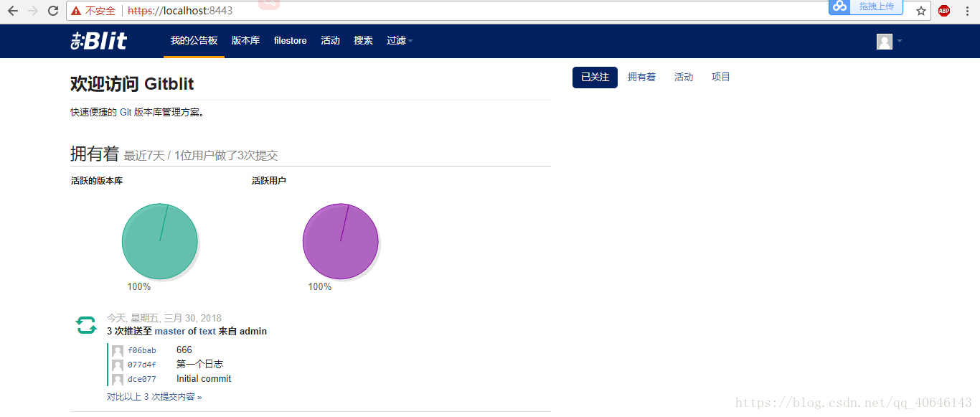This screenshot has width=980, height=417.
Task: Click the green active repositories pie chart
Action: tap(160, 241)
